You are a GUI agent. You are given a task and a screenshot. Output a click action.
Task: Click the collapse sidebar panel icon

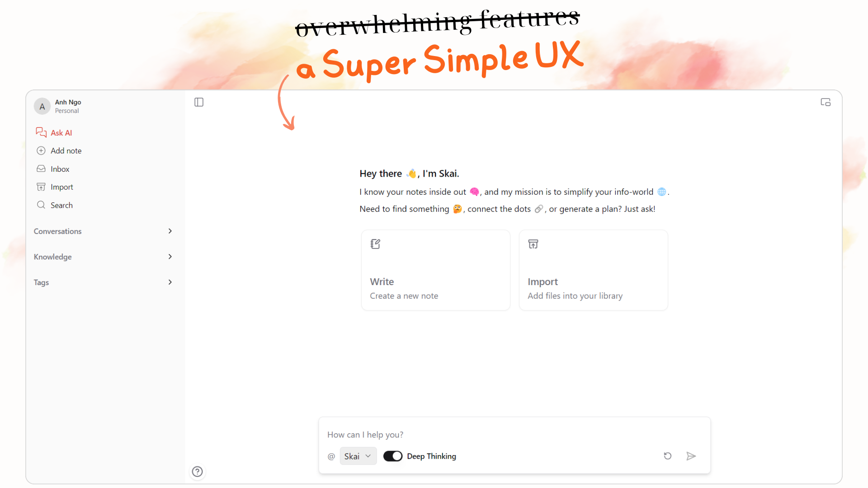[x=199, y=102]
